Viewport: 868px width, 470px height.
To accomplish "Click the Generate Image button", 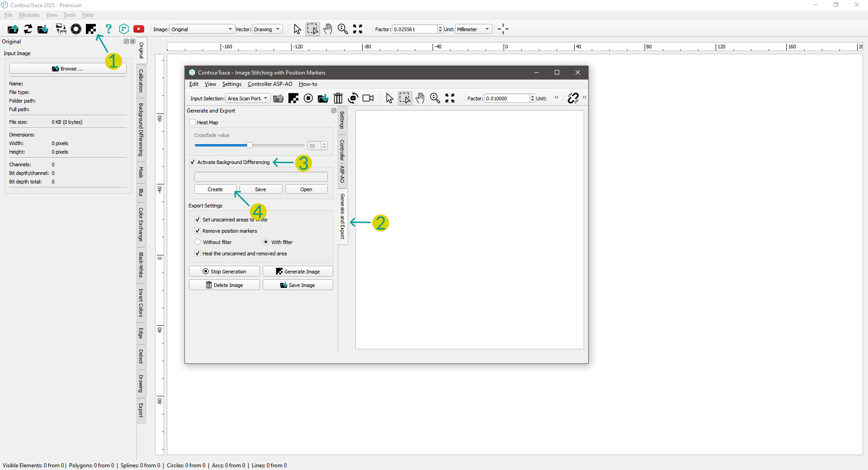I will click(298, 272).
